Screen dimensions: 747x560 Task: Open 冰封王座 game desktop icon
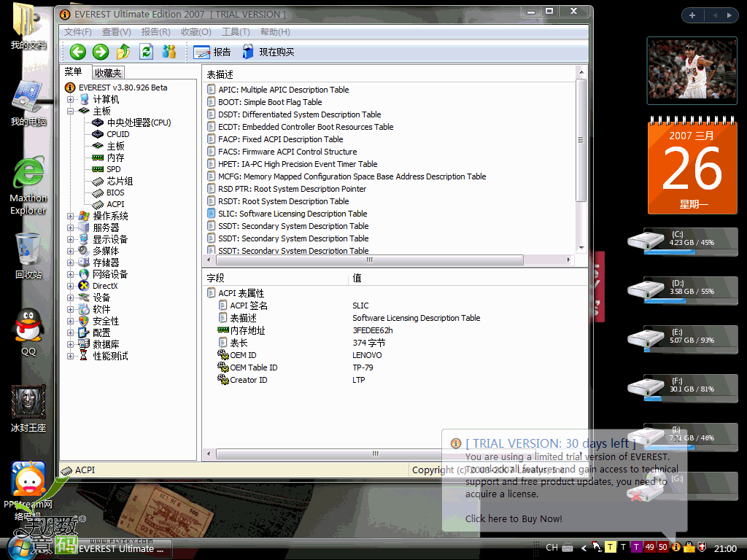click(x=28, y=410)
